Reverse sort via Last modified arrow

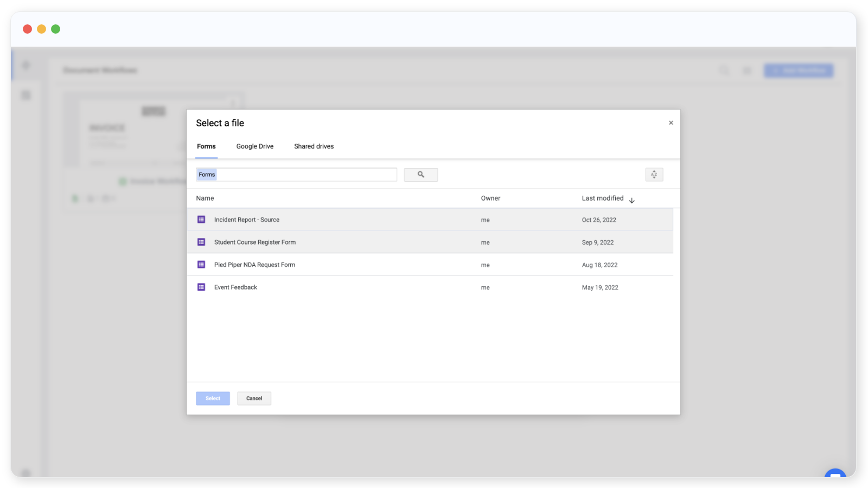coord(632,201)
